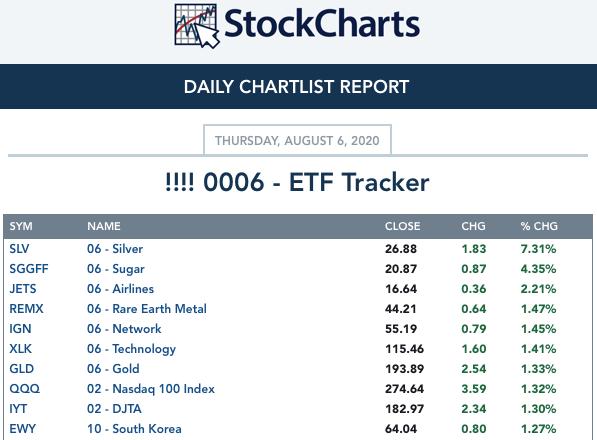Click the XLK ticker symbol

click(21, 349)
